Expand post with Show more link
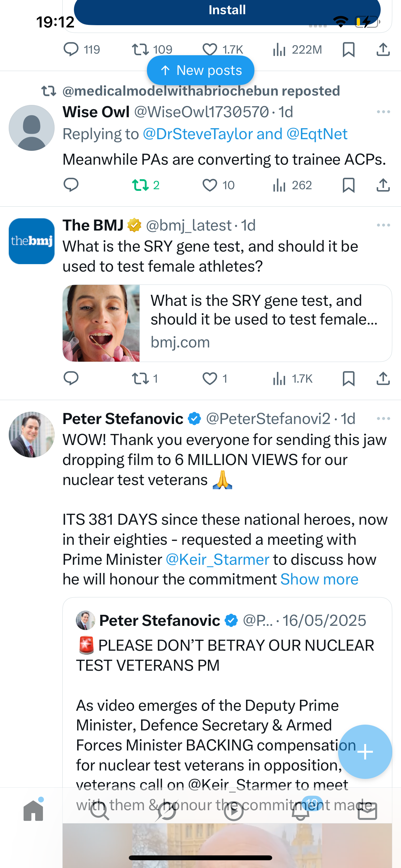Image resolution: width=401 pixels, height=868 pixels. tap(319, 580)
